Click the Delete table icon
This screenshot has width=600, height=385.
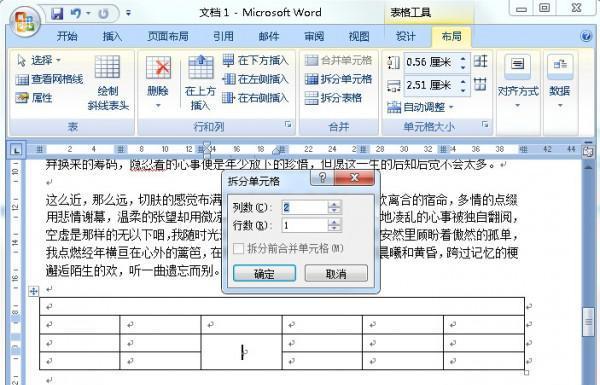158,69
